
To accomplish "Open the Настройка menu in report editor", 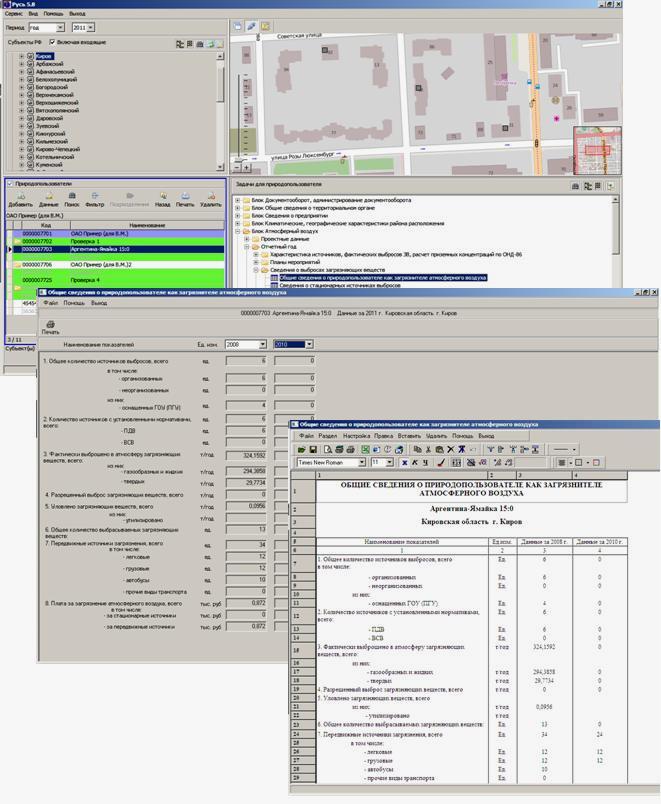I will click(x=356, y=437).
